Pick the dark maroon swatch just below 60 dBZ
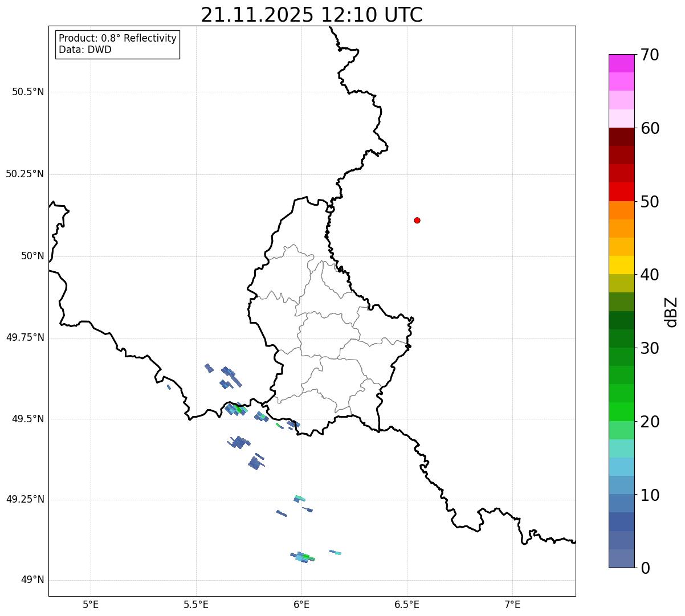Screen dimensions: 685x616 pos(621,137)
